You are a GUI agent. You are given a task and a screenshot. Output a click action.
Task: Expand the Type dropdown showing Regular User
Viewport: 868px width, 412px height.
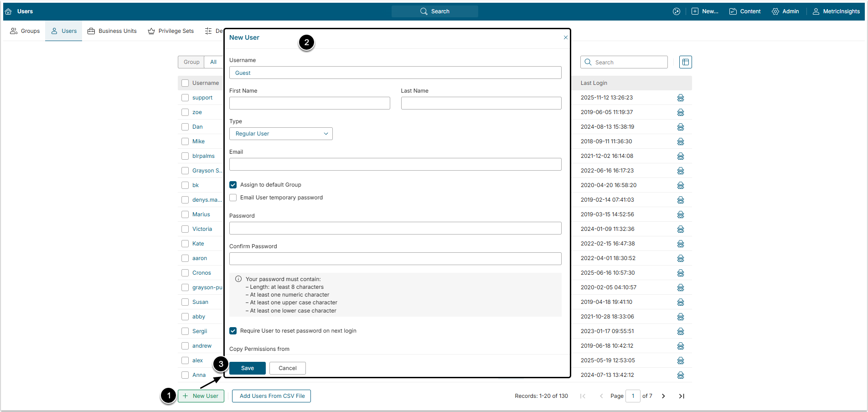tap(281, 134)
